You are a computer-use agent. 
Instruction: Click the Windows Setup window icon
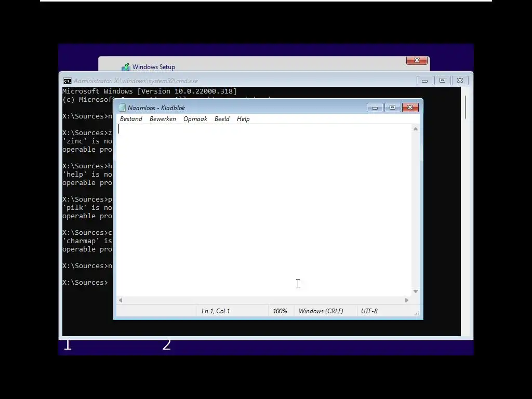(x=126, y=67)
